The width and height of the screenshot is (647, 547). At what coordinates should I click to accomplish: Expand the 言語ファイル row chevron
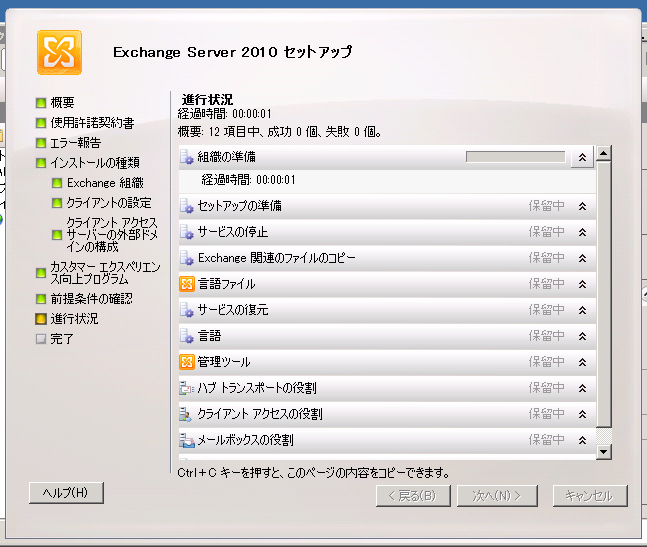[582, 284]
